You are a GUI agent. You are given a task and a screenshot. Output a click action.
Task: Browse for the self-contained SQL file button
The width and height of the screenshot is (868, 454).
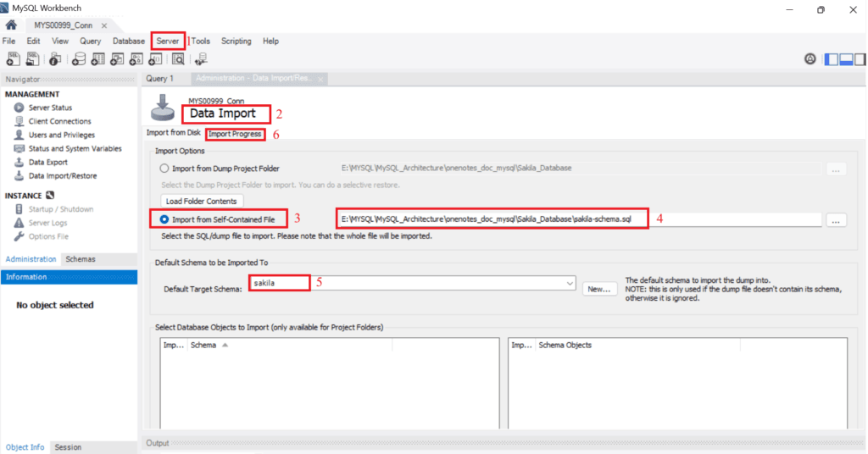coord(835,220)
